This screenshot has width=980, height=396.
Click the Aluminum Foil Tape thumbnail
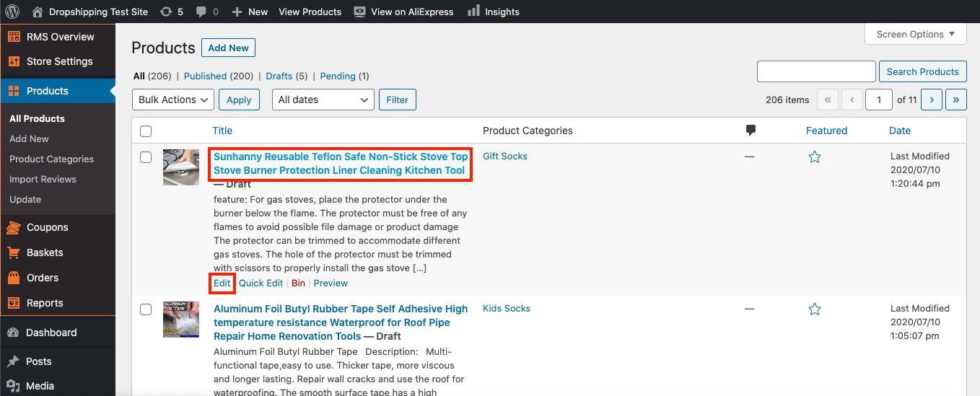pos(181,320)
